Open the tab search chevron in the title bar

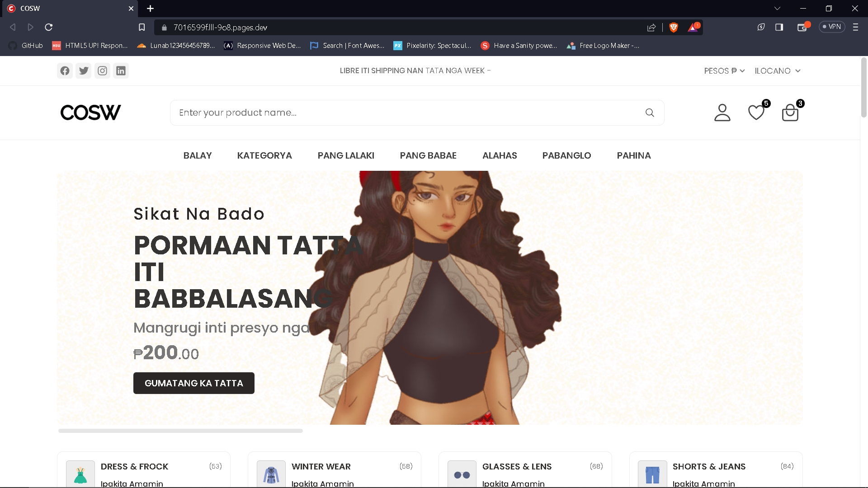pyautogui.click(x=777, y=9)
